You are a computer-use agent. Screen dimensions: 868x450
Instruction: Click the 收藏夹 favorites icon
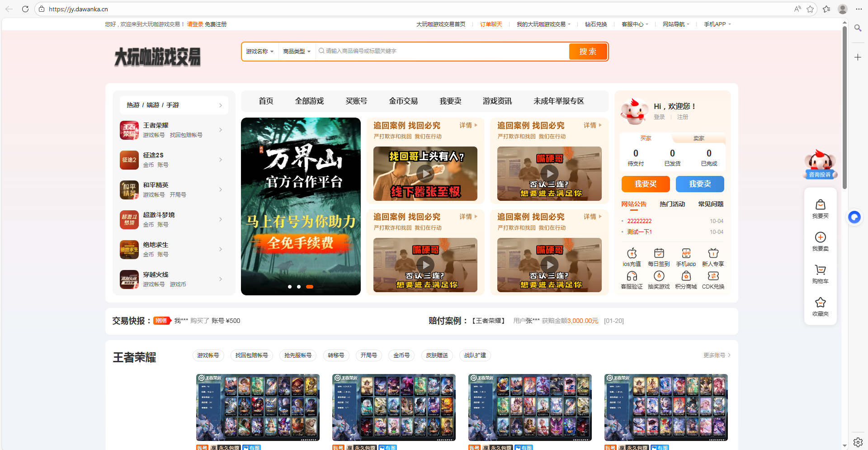(820, 305)
